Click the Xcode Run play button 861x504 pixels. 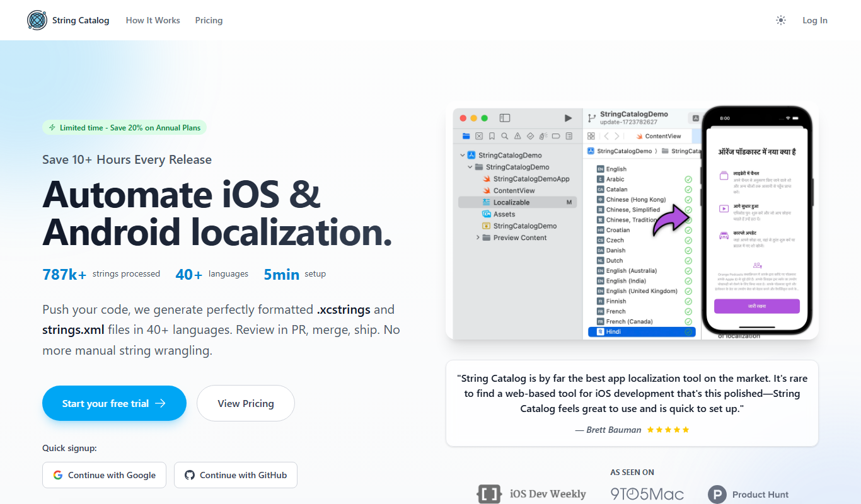(x=568, y=118)
